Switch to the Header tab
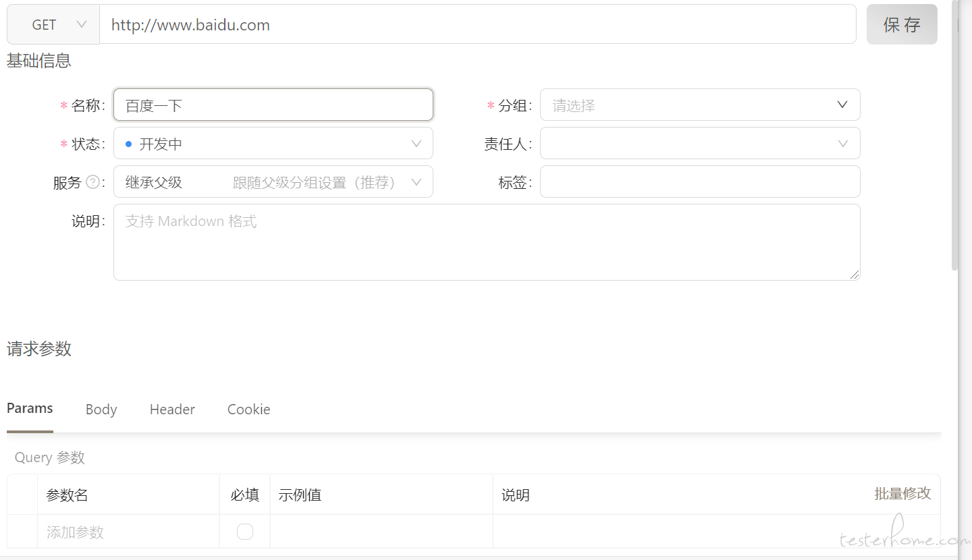The width and height of the screenshot is (972, 560). (x=172, y=410)
